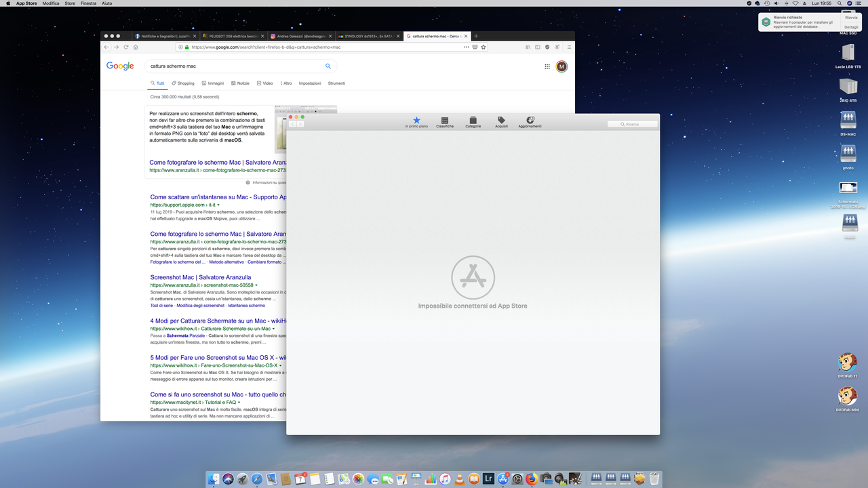Select the Notizie results tab

point(240,83)
